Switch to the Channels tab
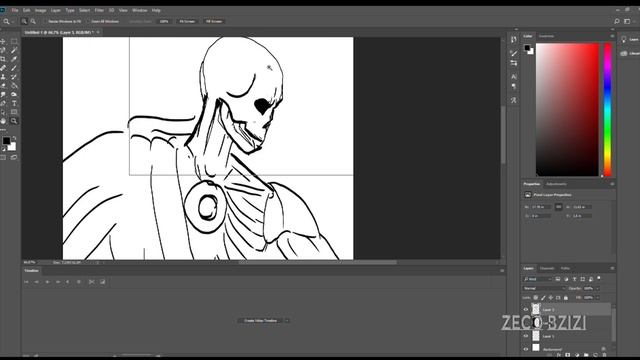 click(x=547, y=268)
